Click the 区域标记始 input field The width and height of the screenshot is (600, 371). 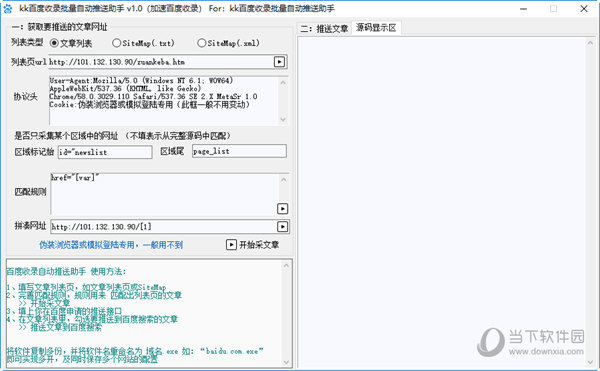105,152
